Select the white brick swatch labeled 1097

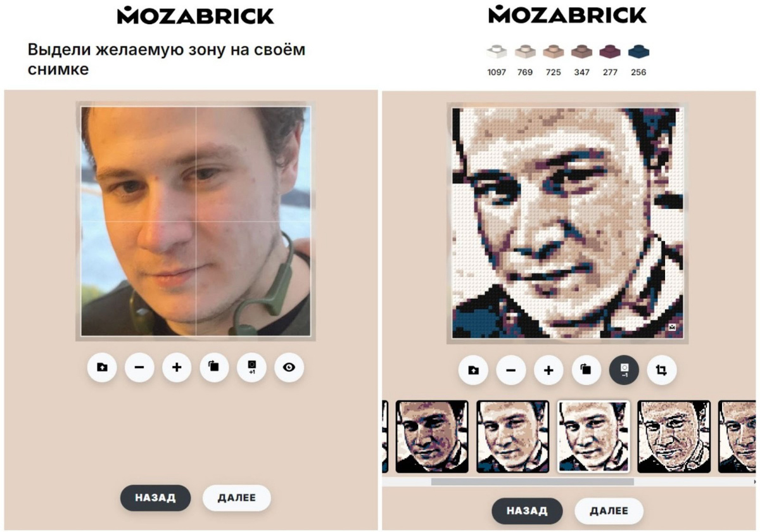point(497,52)
